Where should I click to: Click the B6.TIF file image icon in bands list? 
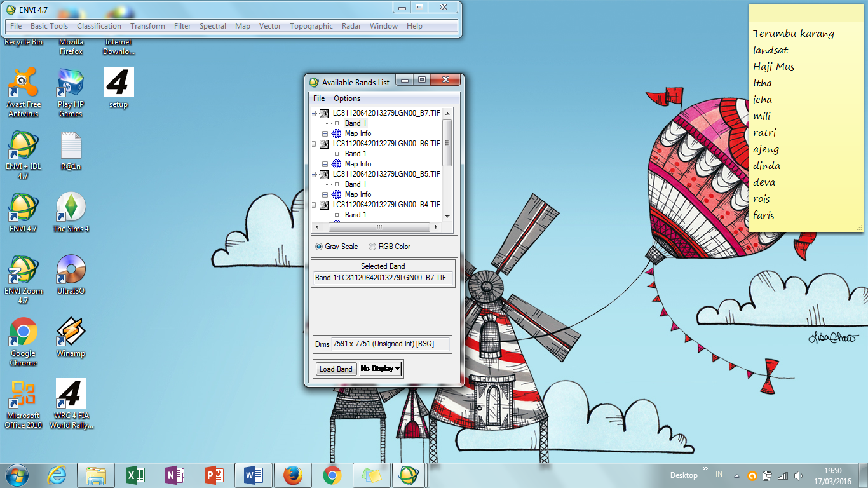pyautogui.click(x=324, y=144)
